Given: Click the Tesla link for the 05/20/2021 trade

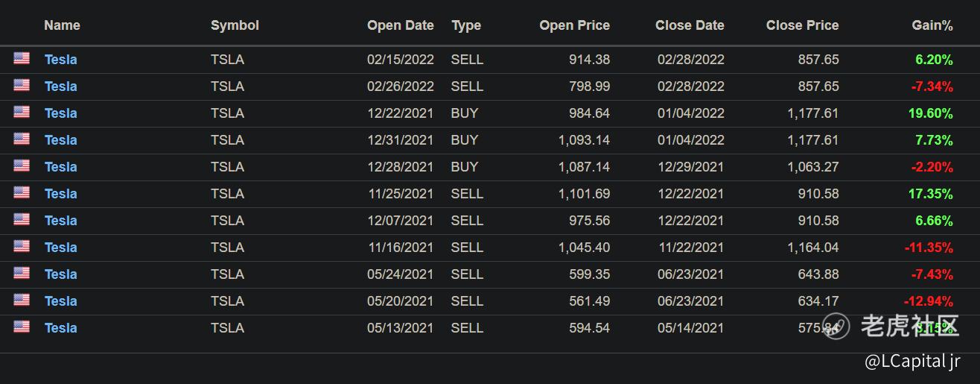Looking at the screenshot, I should click(x=61, y=301).
